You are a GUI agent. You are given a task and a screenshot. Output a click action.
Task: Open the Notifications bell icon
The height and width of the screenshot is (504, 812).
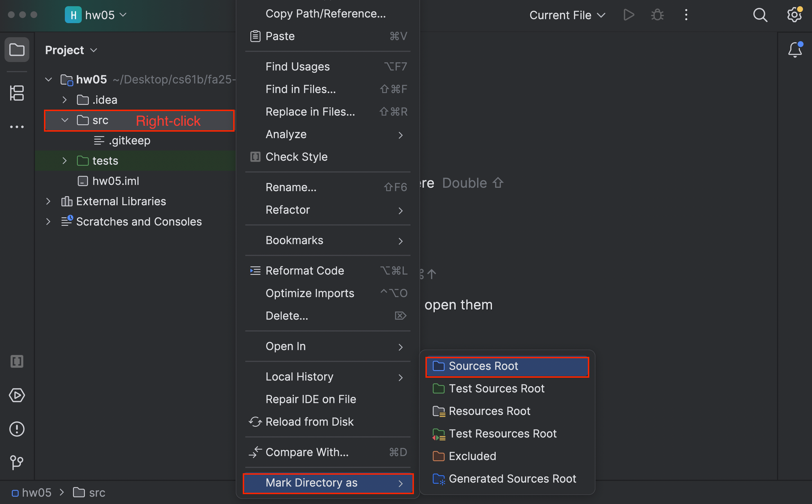click(x=795, y=50)
